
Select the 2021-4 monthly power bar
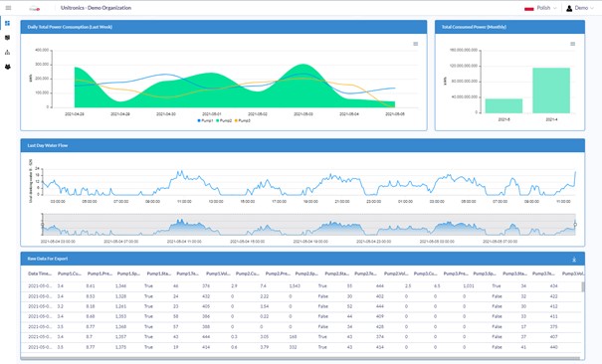[551, 91]
